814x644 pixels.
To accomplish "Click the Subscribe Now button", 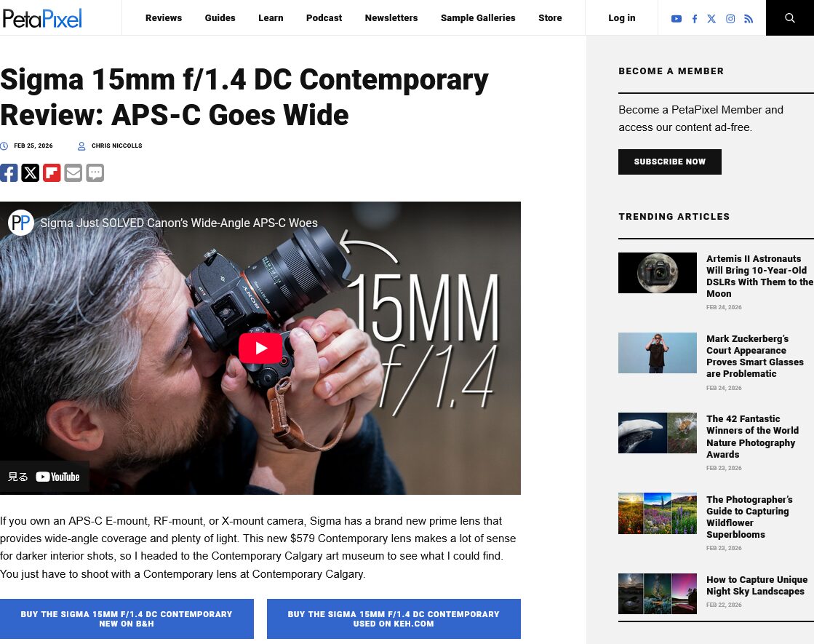I will (x=670, y=162).
